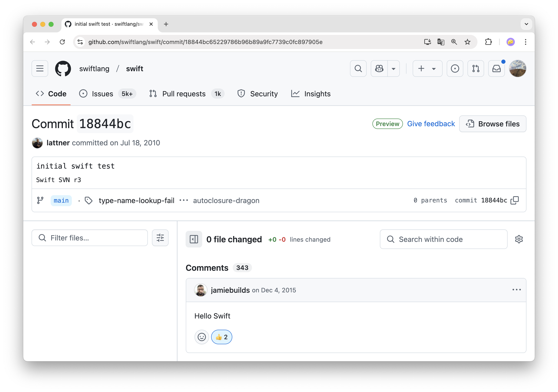Open a new browser tab
This screenshot has height=392, width=558.
click(166, 24)
